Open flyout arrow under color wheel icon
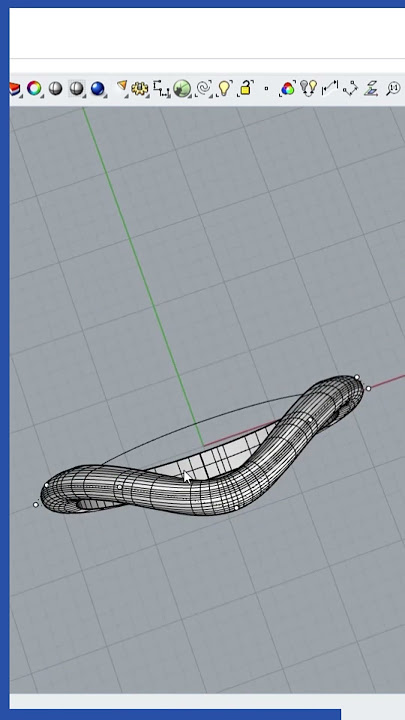 click(41, 95)
